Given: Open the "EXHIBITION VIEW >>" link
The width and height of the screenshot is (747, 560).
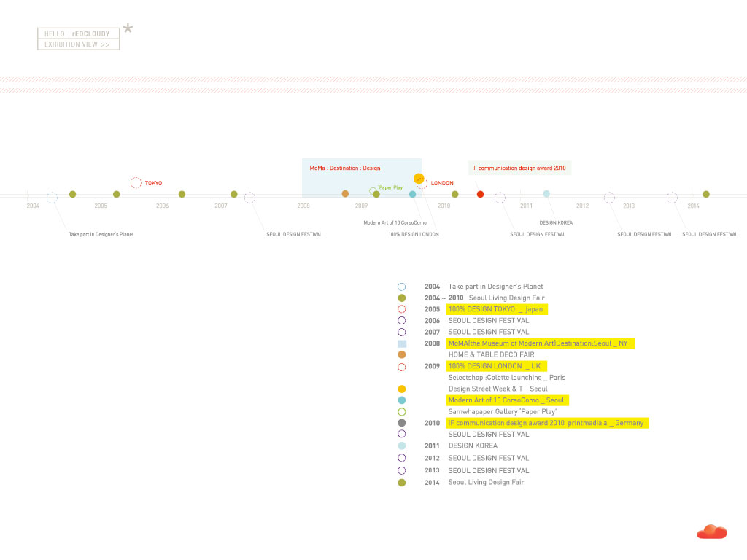Looking at the screenshot, I should coord(78,44).
